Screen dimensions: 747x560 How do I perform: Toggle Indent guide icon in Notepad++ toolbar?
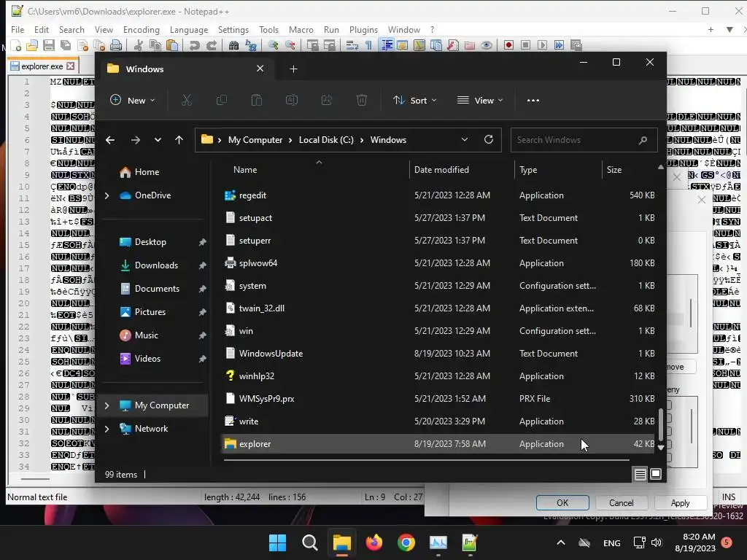click(387, 45)
